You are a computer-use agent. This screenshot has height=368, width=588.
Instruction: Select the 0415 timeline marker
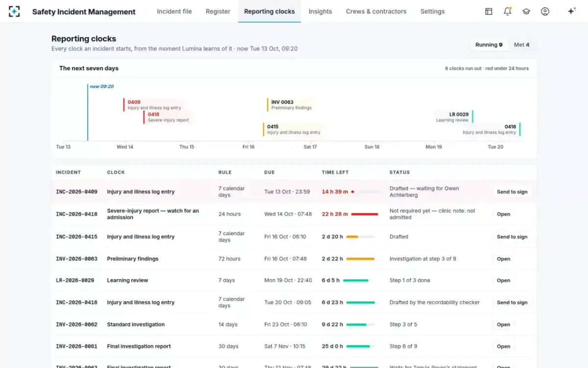293,130
